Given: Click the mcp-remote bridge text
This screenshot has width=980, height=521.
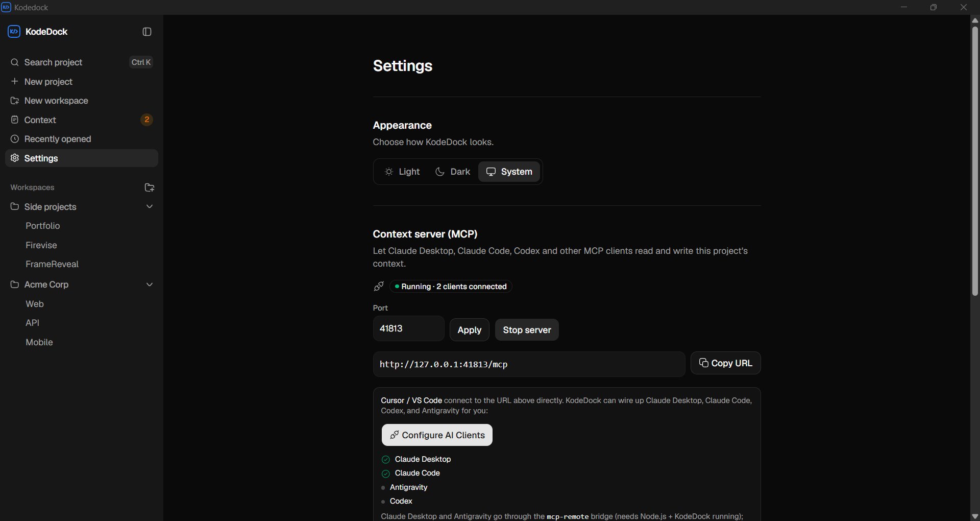Looking at the screenshot, I should tap(568, 516).
